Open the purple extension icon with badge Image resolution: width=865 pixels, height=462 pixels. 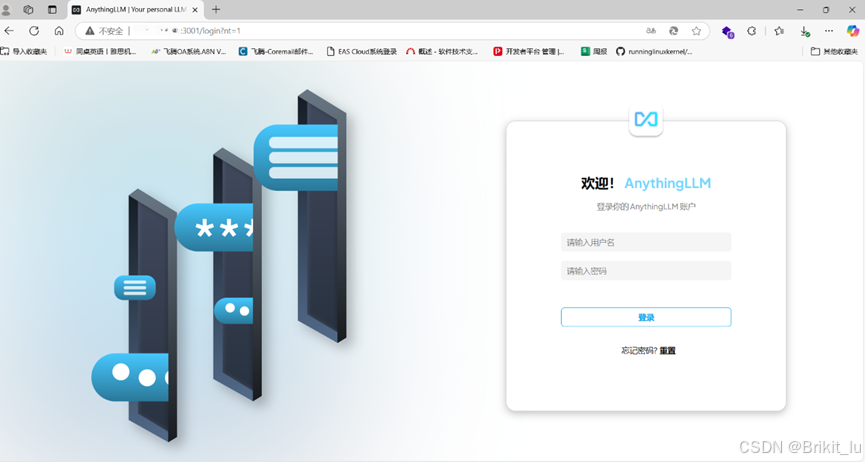click(x=728, y=31)
